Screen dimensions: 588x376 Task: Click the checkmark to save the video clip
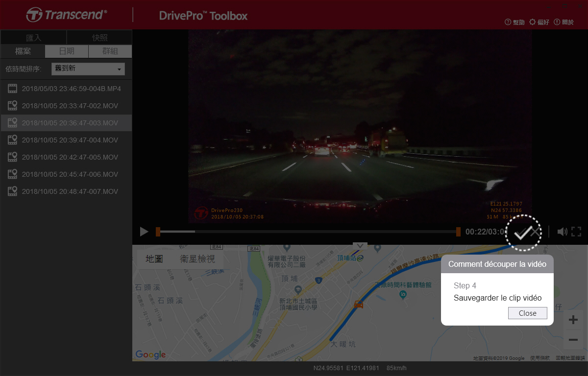point(522,233)
